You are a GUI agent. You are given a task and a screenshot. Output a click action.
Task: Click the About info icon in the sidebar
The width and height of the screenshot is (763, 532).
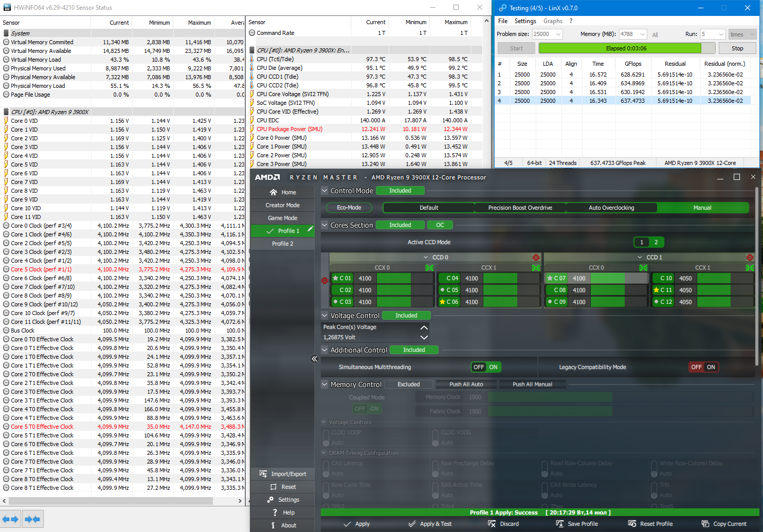tap(273, 525)
